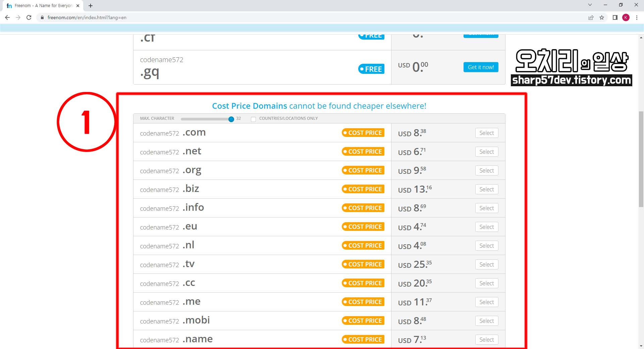The image size is (644, 349).
Task: Open the browser side panel
Action: 615,17
